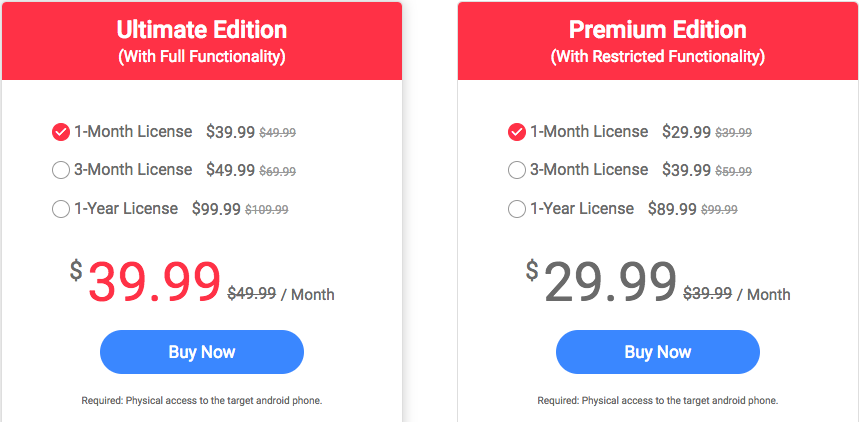Image resolution: width=859 pixels, height=422 pixels.
Task: Pick Premium Edition 1-Year License radio button
Action: click(517, 209)
